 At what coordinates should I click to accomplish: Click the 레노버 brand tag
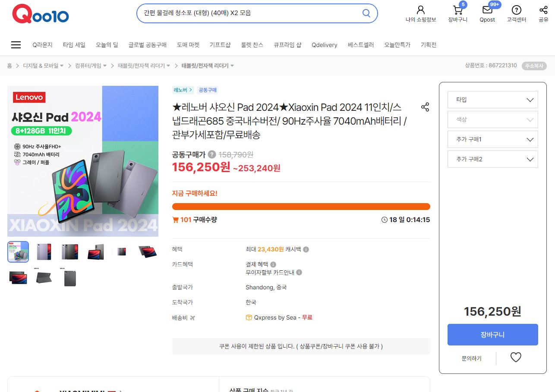pos(183,90)
